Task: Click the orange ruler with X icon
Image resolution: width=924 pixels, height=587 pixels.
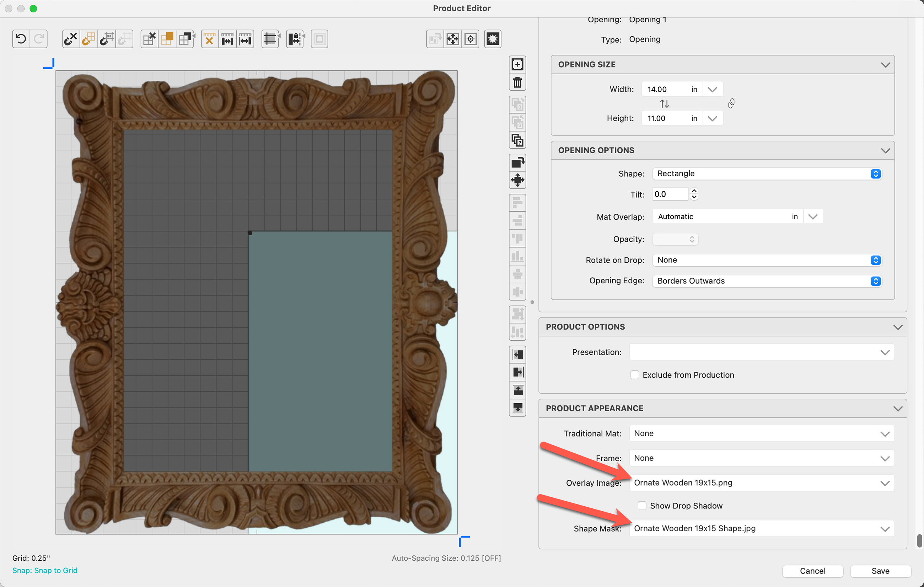Action: click(210, 39)
